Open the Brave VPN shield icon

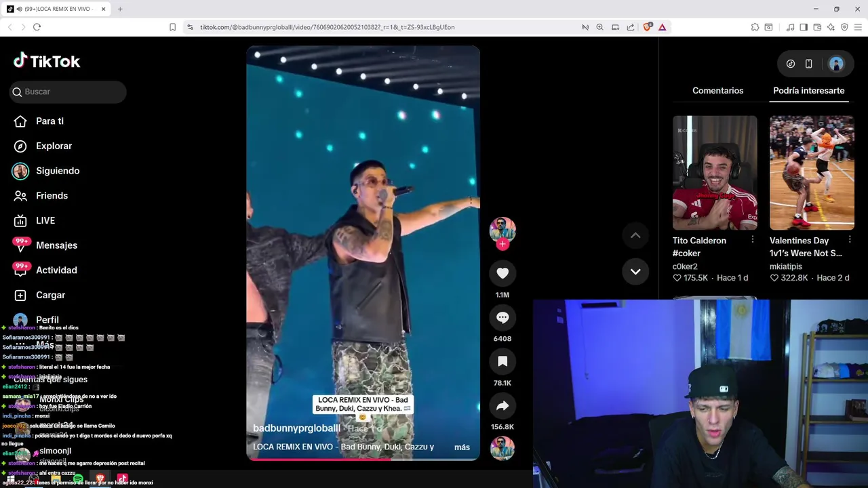(844, 27)
